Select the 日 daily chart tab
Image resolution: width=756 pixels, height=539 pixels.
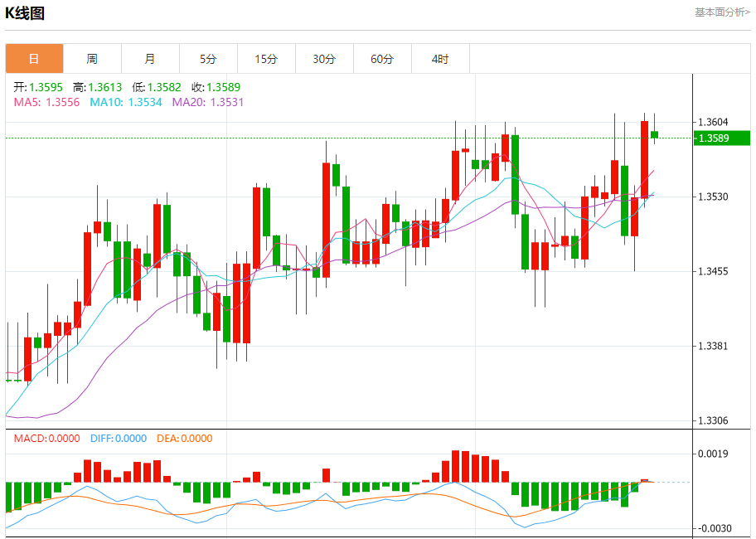coord(34,59)
